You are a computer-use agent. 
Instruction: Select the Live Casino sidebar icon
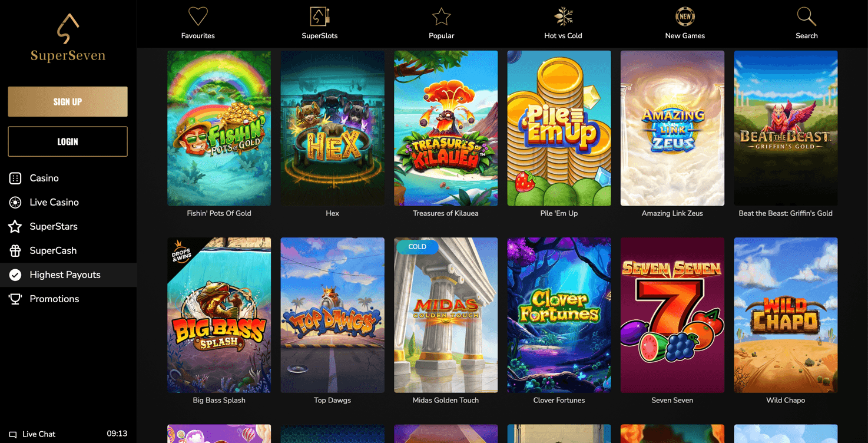pos(15,202)
